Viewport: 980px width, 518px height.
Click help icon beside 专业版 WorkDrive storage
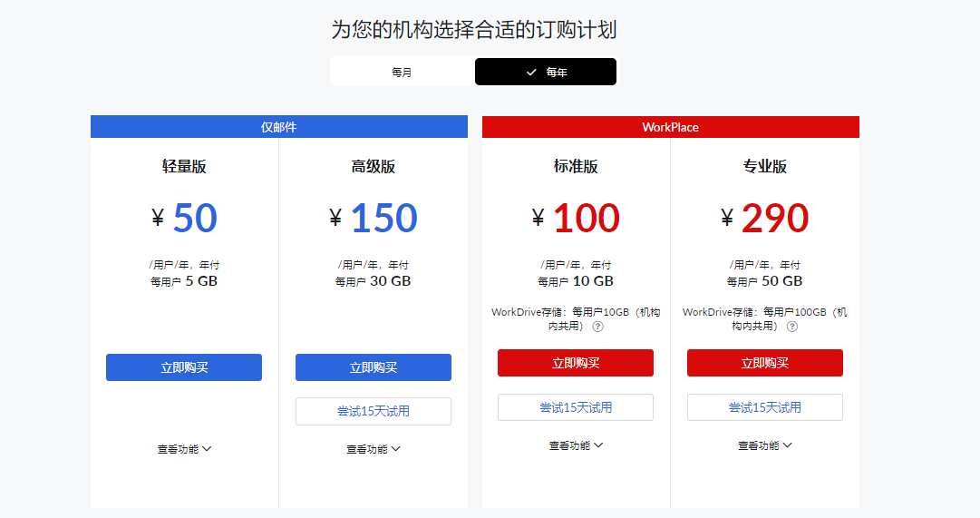(792, 327)
